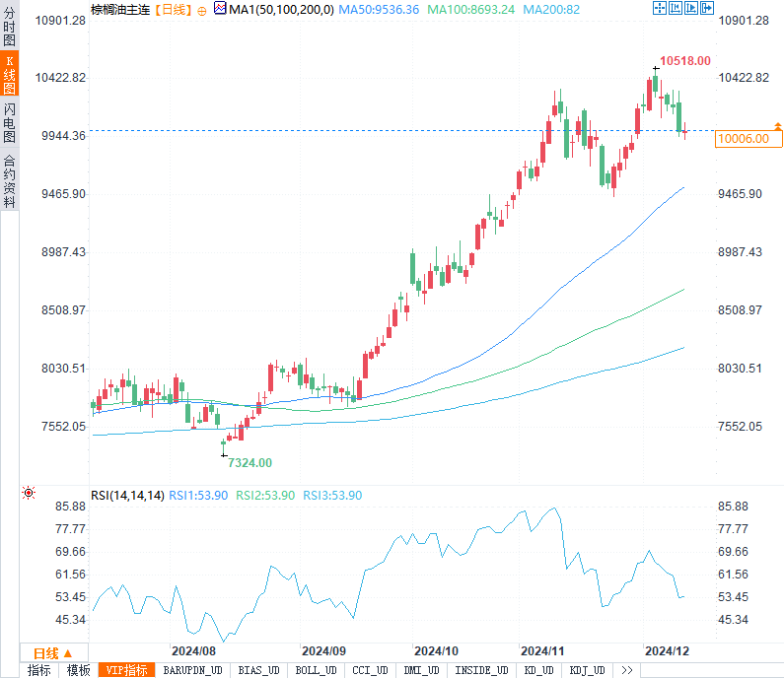Click the RSI settings sun icon
784x678 pixels.
tap(29, 493)
